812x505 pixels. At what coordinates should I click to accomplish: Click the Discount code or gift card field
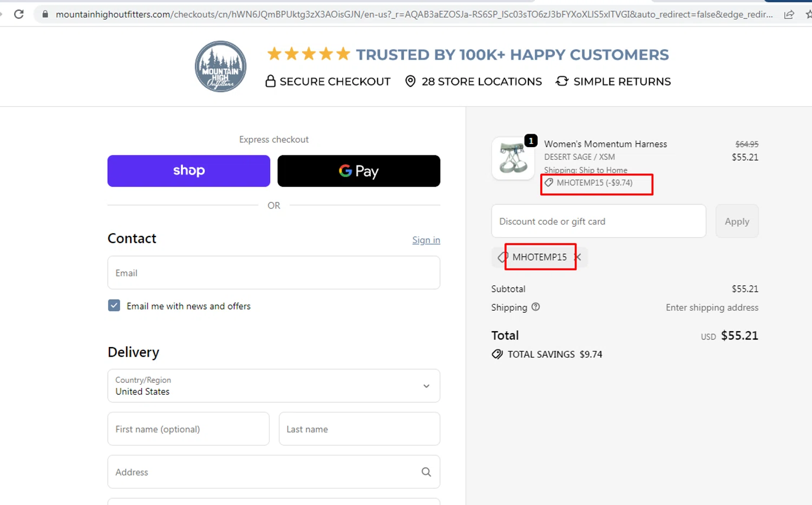click(x=598, y=221)
